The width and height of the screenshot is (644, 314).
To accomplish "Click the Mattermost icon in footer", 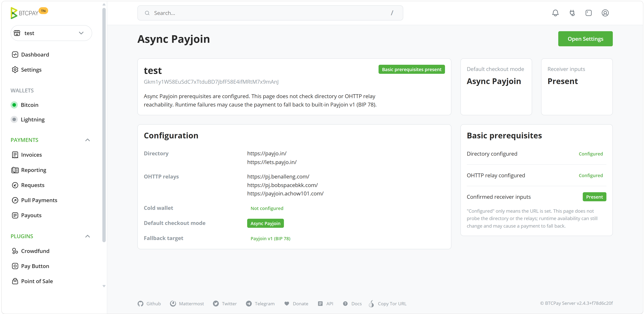I will click(173, 303).
